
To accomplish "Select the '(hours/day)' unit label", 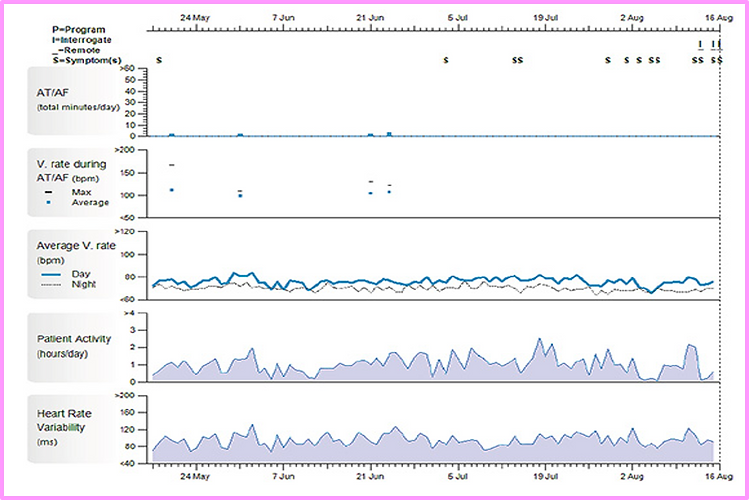I will [63, 354].
